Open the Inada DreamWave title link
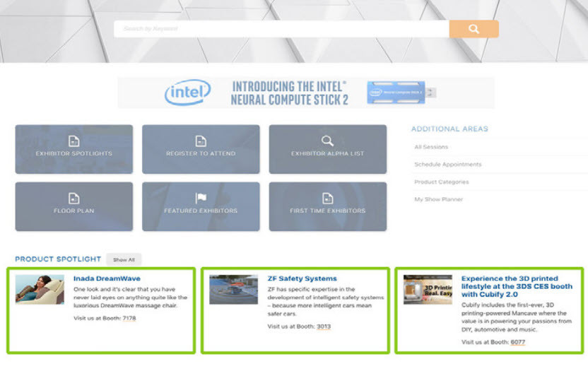This screenshot has height=366, width=588. (107, 278)
